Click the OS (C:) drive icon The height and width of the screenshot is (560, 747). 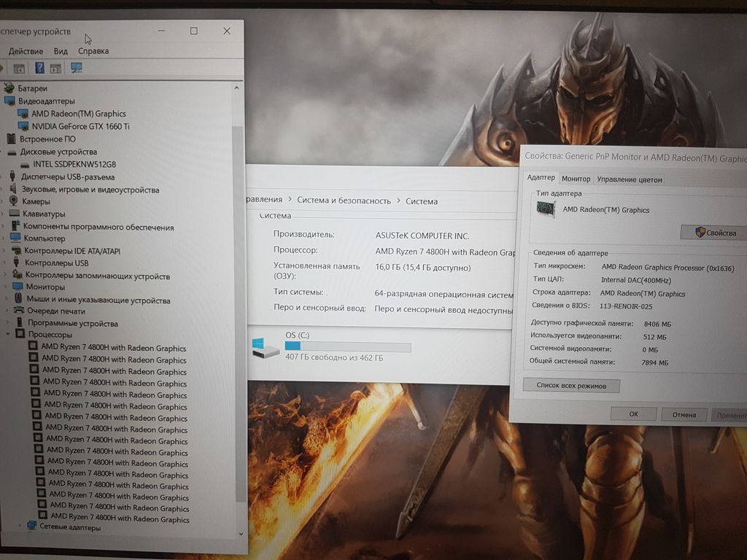pyautogui.click(x=264, y=348)
